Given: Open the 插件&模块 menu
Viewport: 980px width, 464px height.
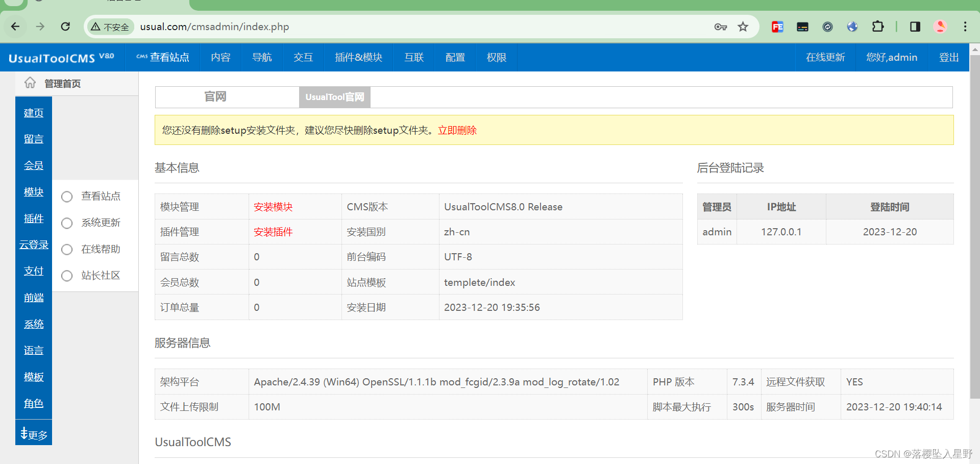Looking at the screenshot, I should point(359,57).
